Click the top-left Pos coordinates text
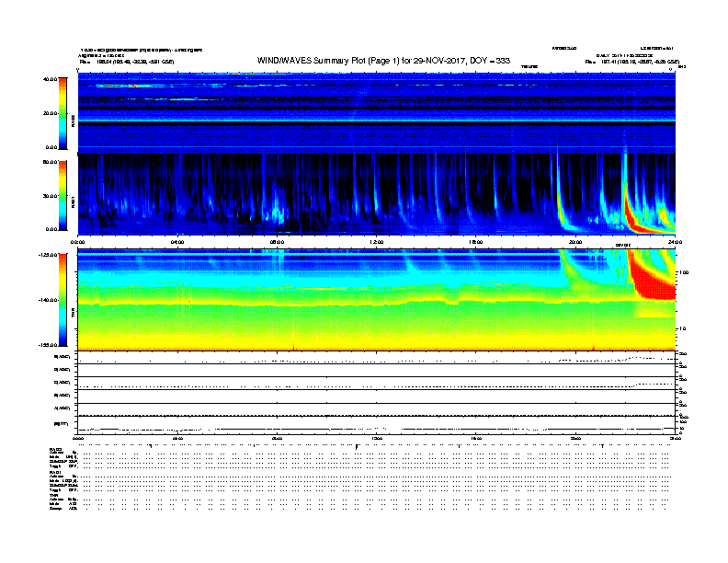Image resolution: width=728 pixels, height=563 pixels. pos(127,62)
